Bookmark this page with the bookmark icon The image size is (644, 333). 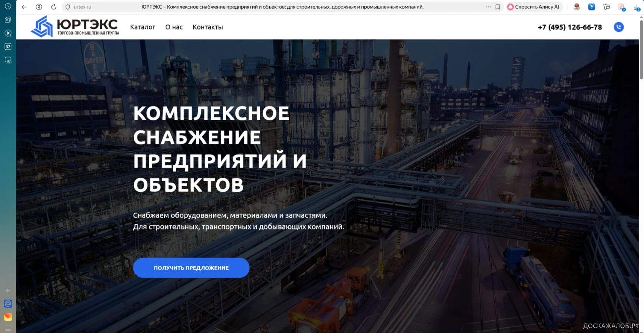click(498, 7)
